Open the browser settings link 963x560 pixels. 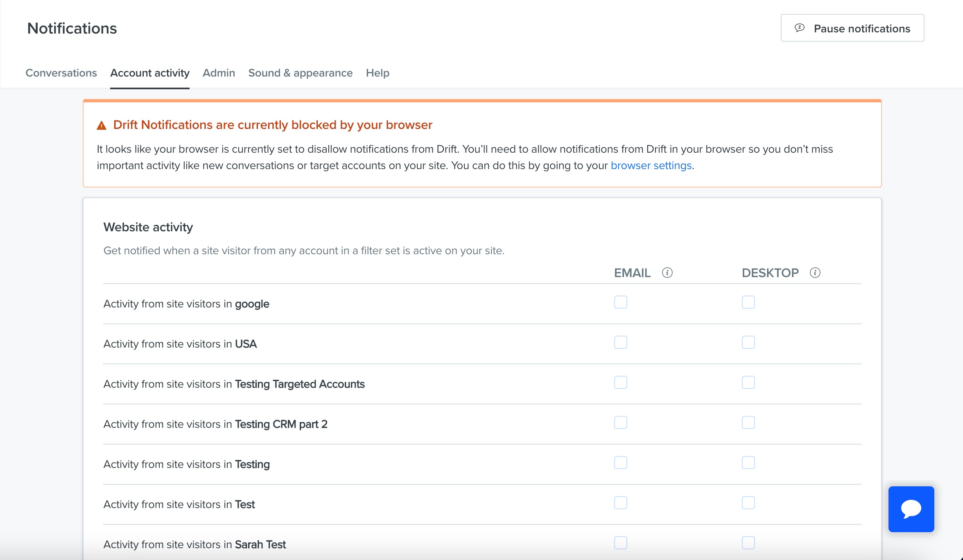click(651, 165)
